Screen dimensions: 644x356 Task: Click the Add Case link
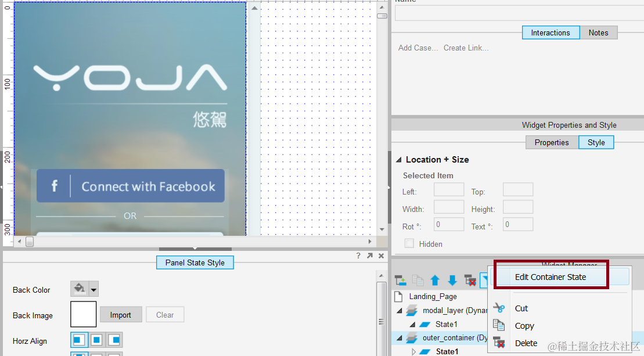416,48
